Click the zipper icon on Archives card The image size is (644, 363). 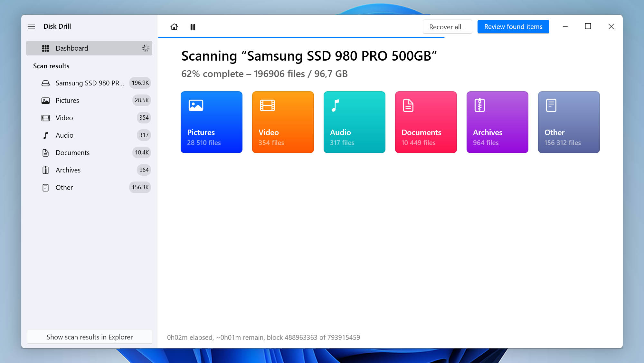coord(480,105)
